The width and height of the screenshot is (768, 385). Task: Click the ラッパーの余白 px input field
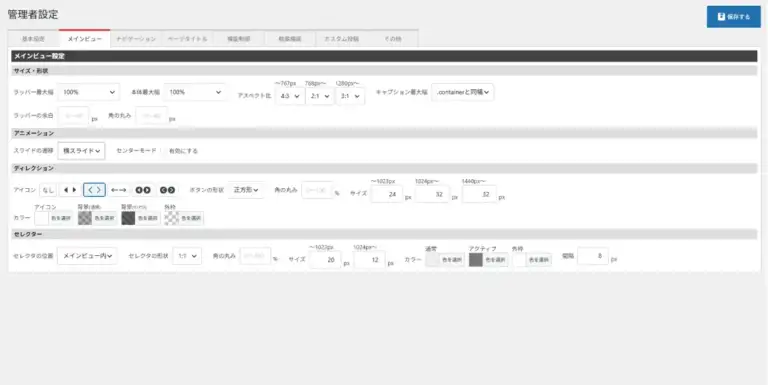coord(73,116)
